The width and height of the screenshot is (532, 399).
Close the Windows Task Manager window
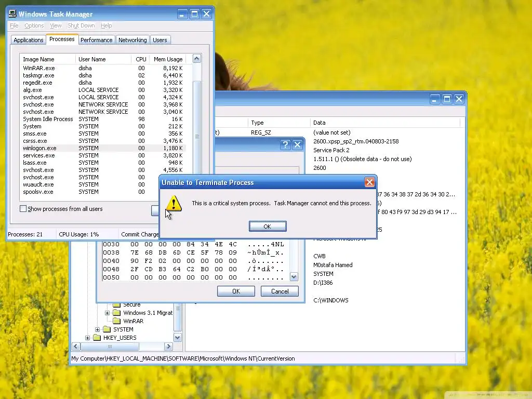click(207, 14)
